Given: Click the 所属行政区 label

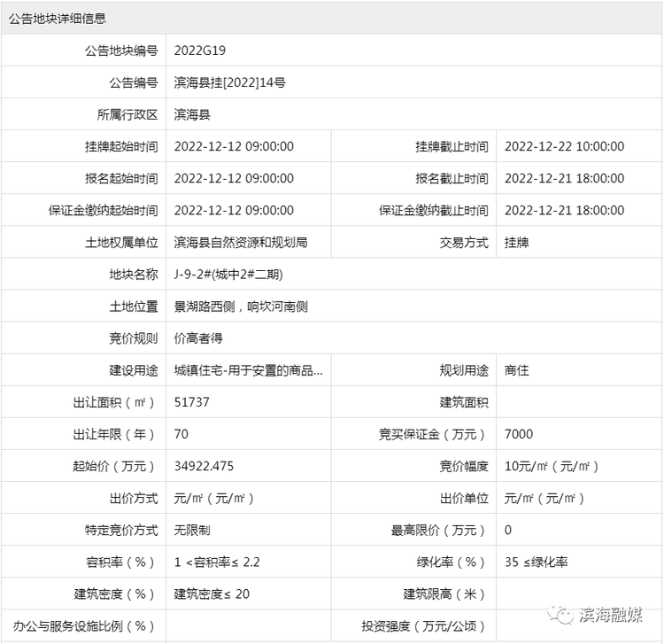Looking at the screenshot, I should pyautogui.click(x=127, y=114).
